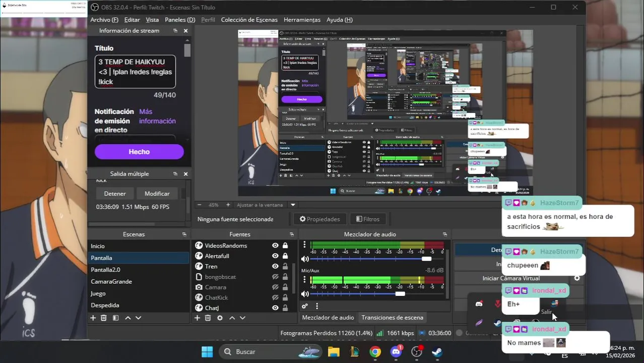The height and width of the screenshot is (363, 644).
Task: Remove selected source using the trash icon
Action: pyautogui.click(x=208, y=318)
